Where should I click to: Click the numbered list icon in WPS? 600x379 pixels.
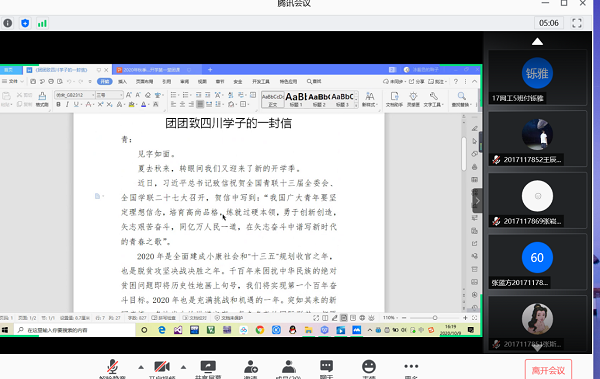tap(186, 95)
